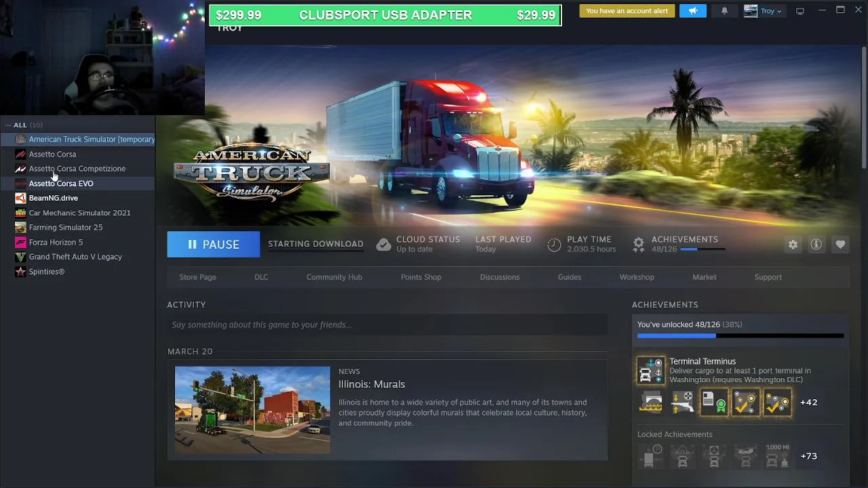
Task: Open the Illinois: Murals news headline
Action: [x=372, y=384]
